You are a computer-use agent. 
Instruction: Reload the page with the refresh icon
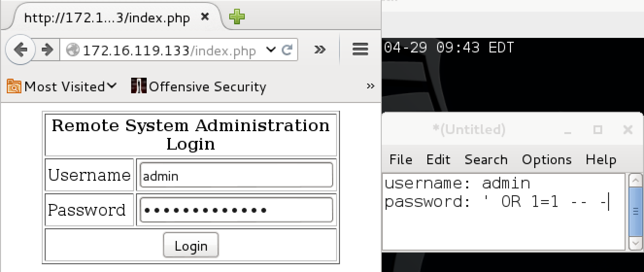pos(287,50)
